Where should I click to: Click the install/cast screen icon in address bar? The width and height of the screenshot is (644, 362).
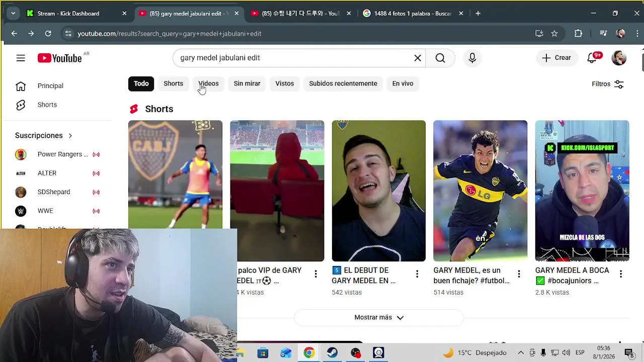(x=539, y=34)
